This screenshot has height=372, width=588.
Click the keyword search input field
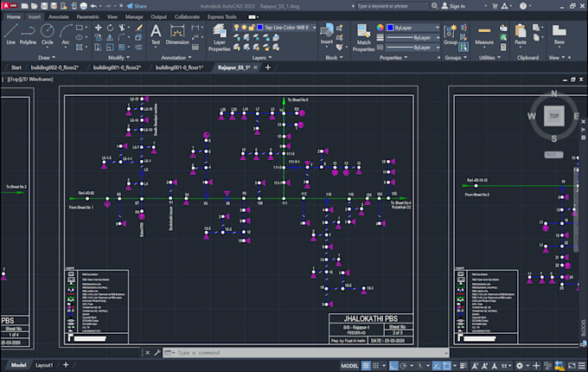click(x=393, y=6)
